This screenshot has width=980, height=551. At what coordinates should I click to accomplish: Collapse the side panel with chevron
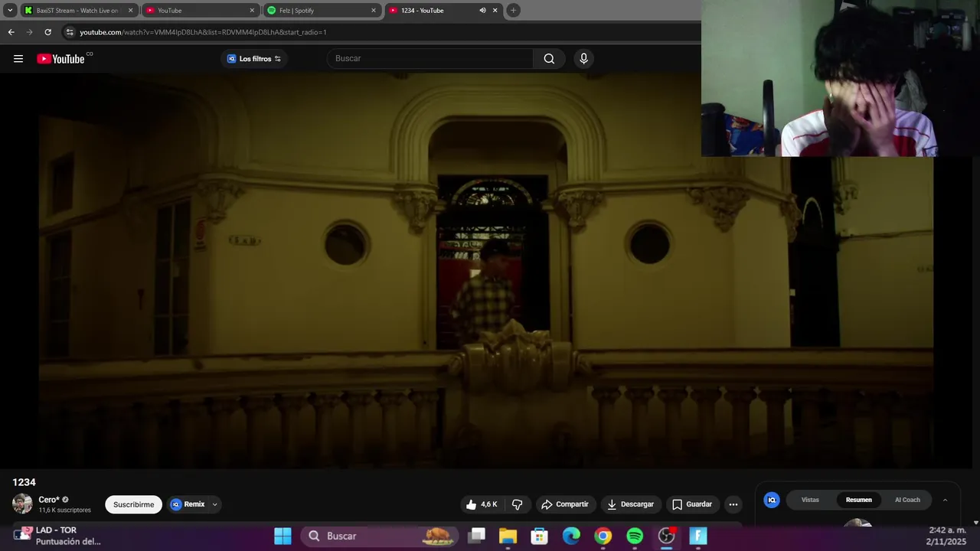945,500
